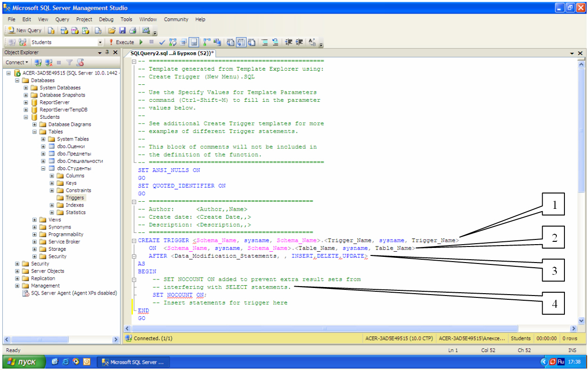Click the Increase Indent toolbar icon
Viewport: 588px width, 370px height.
(x=299, y=42)
